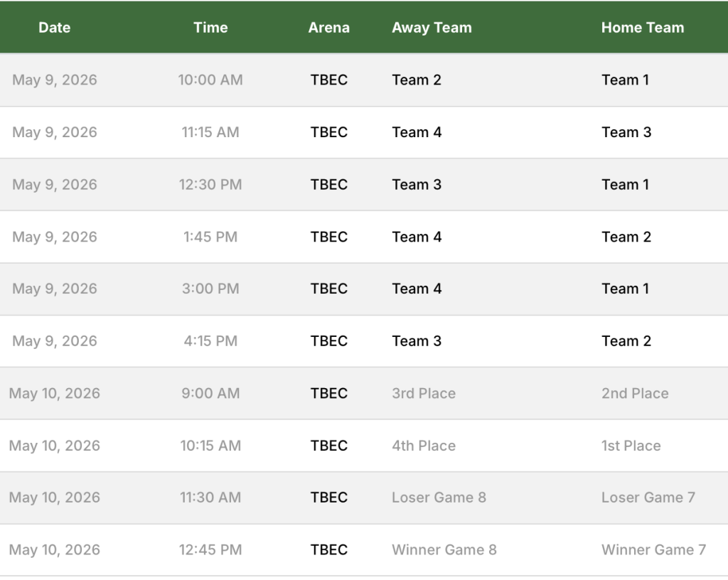Open home Team 2 in 4:15 PM game
The width and height of the screenshot is (728, 580).
(x=626, y=341)
